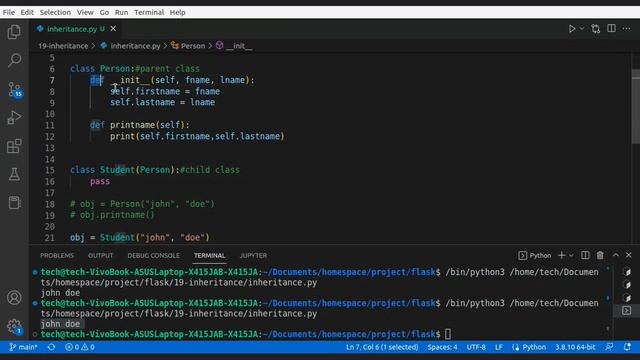Open Run and Debug view

[x=14, y=118]
